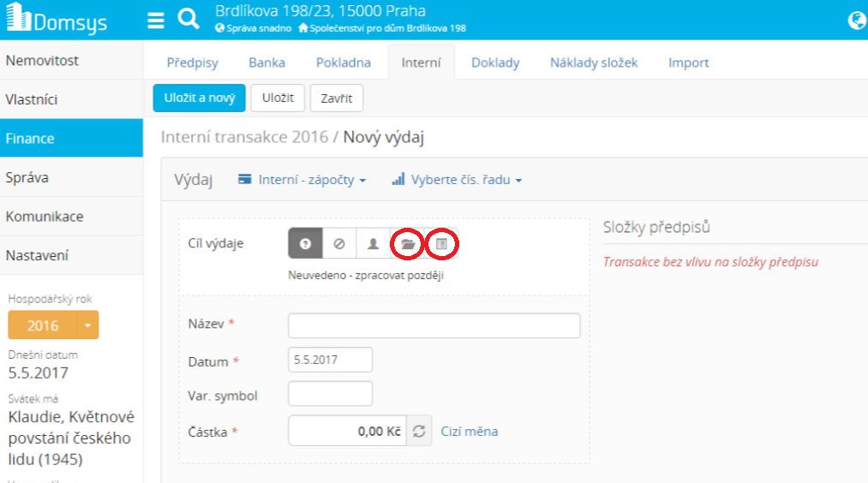The image size is (868, 483).
Task: Open the year dropdown arrow next to 2016
Action: (87, 325)
